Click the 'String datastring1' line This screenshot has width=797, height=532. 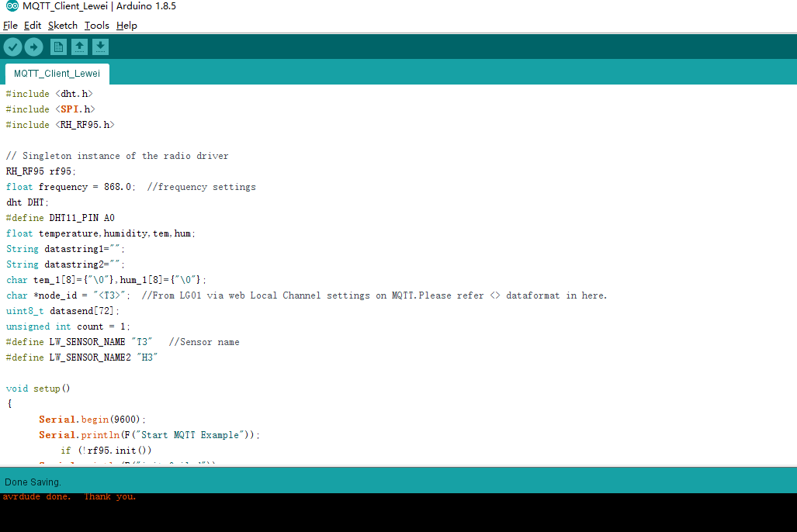(65, 249)
